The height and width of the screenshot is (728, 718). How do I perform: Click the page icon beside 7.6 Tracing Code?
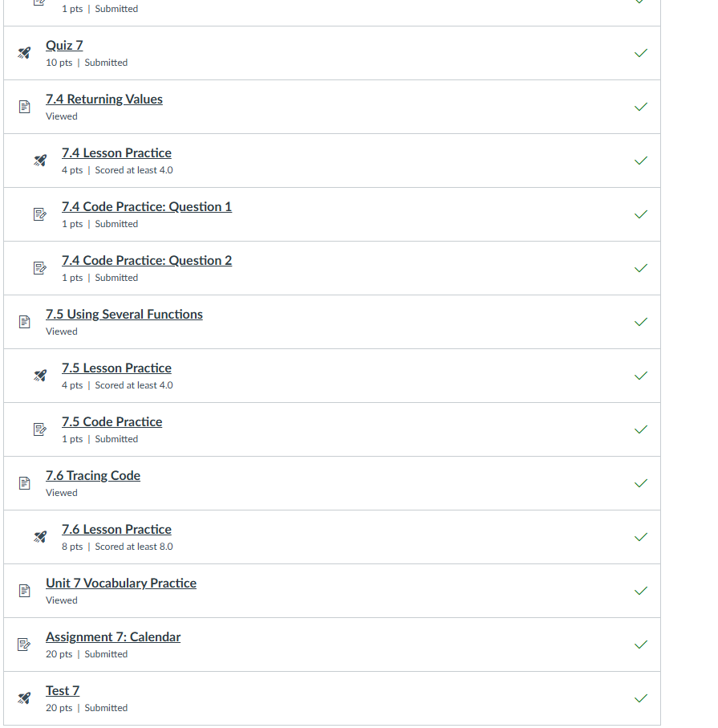pos(24,483)
